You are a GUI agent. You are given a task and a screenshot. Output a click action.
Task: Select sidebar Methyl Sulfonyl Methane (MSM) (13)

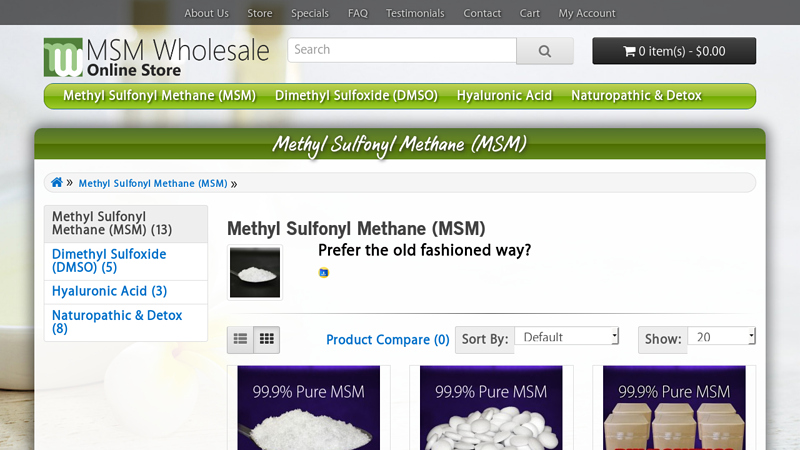pos(126,223)
